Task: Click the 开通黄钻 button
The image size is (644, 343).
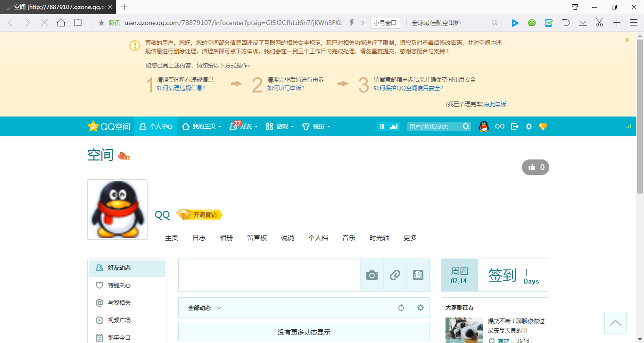Action: 199,215
